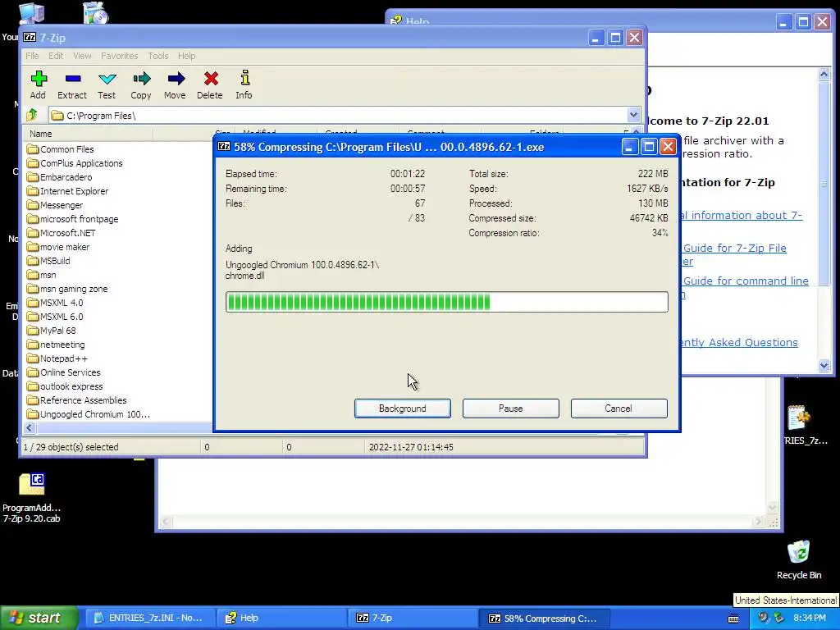Click the up-folder icon beside the address bar
This screenshot has width=840, height=630.
[32, 115]
